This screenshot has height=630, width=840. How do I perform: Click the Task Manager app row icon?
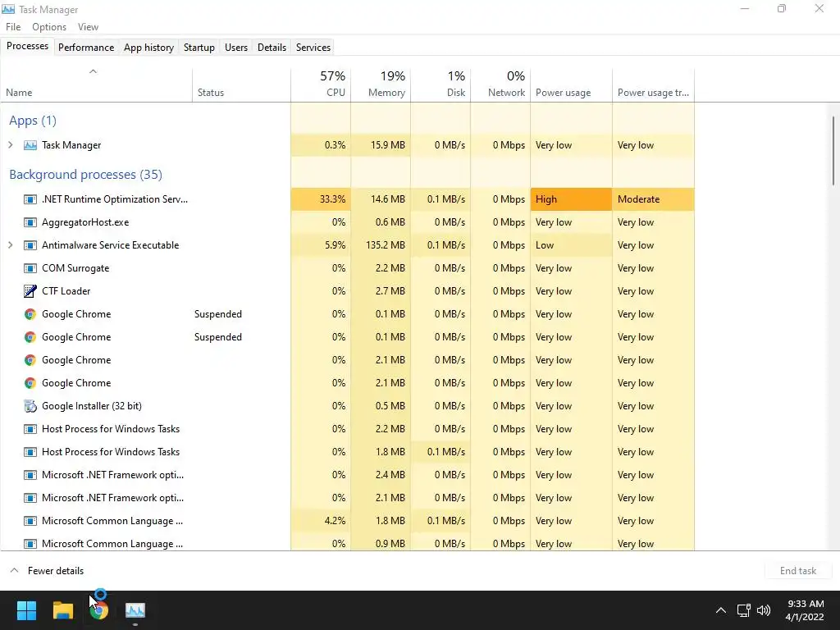(x=30, y=145)
